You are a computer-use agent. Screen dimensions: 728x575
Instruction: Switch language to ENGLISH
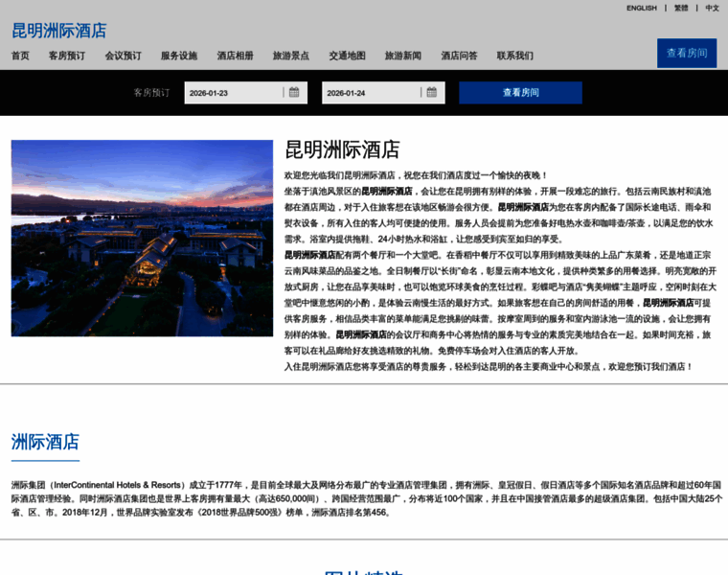641,8
